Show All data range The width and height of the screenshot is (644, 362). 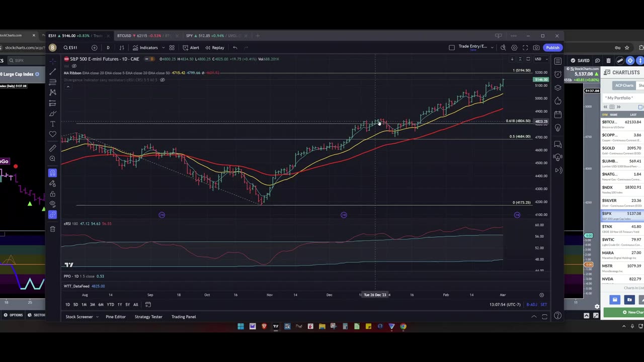[135, 305]
